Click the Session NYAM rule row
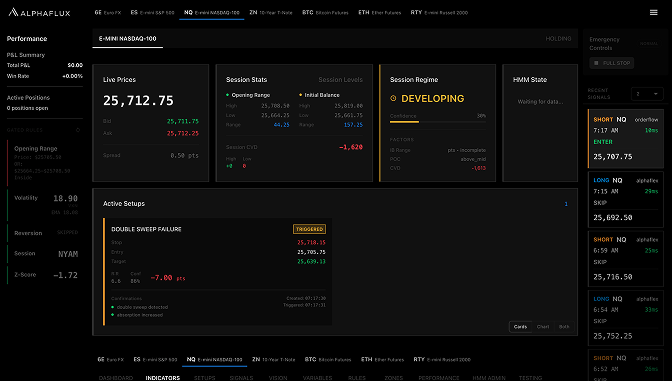This screenshot has width=672, height=381. tap(45, 254)
